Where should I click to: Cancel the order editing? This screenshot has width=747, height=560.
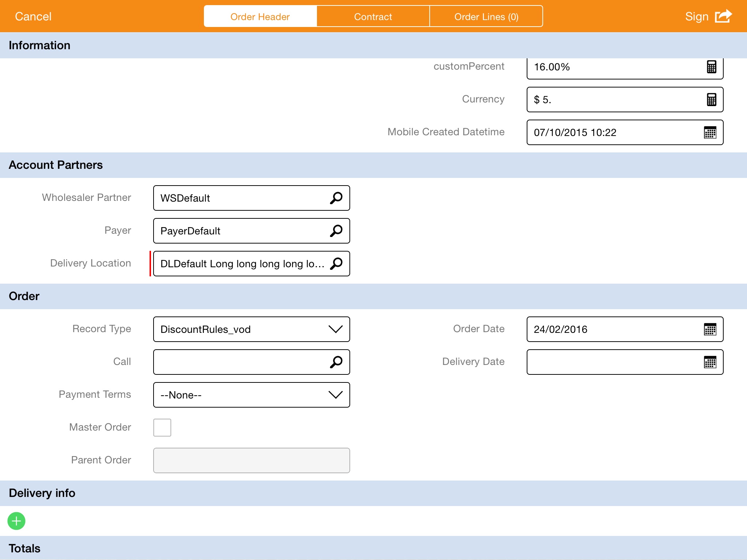33,16
